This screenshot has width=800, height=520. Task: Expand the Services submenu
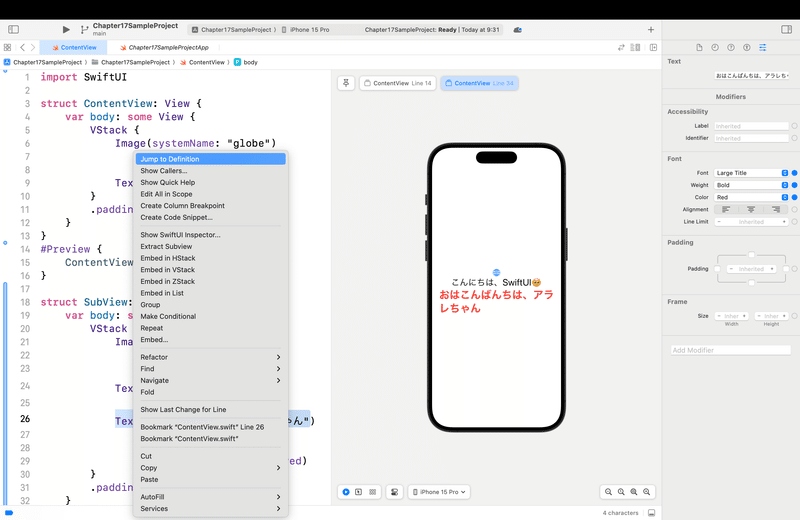pyautogui.click(x=210, y=509)
